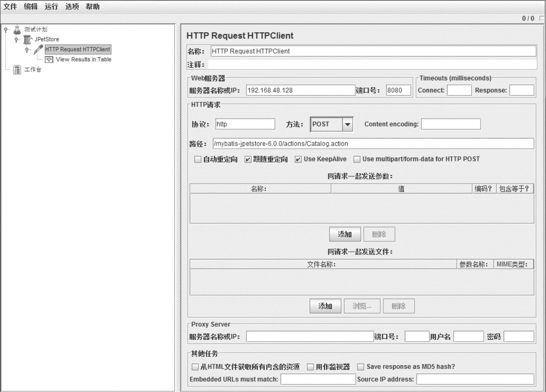Click the 注释 comments field
Image resolution: width=546 pixels, height=392 pixels.
372,65
